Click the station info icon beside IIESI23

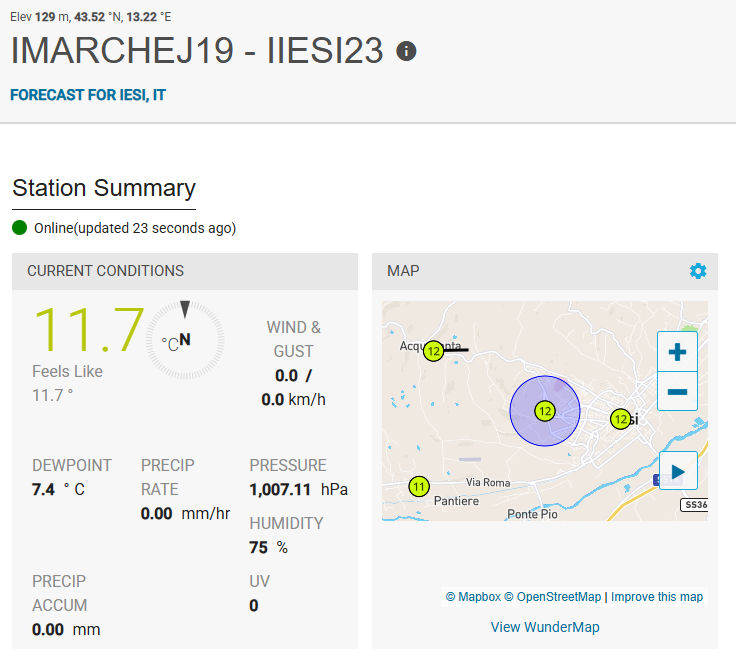coord(406,51)
